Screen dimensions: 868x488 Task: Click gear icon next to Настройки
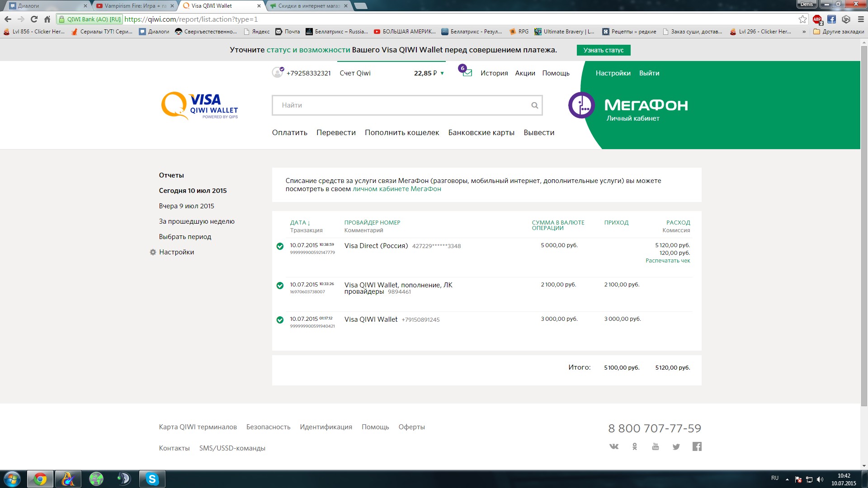point(153,252)
